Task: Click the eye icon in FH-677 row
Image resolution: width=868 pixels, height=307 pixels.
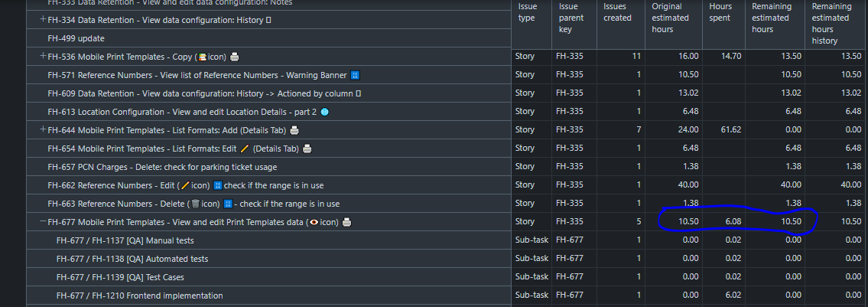Action: [x=312, y=222]
